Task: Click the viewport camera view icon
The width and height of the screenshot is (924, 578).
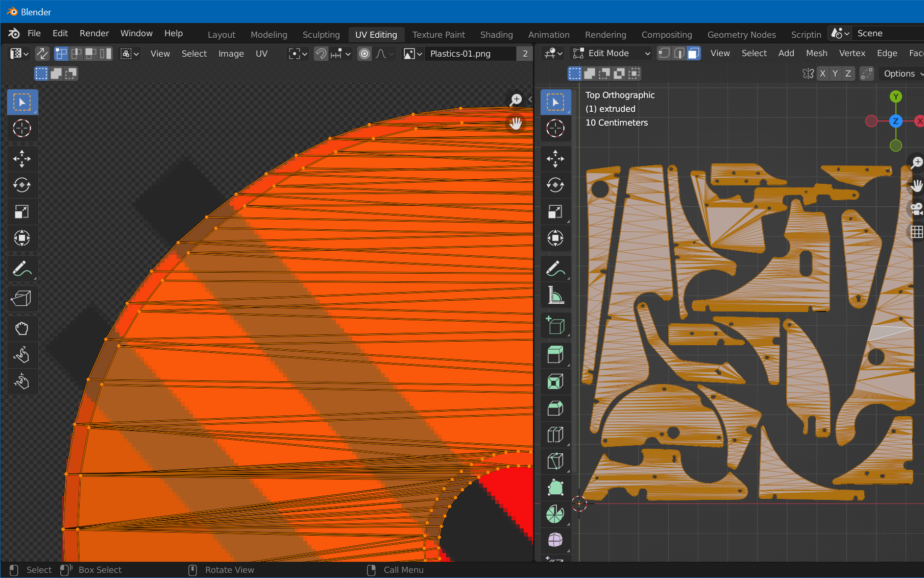Action: [x=916, y=209]
